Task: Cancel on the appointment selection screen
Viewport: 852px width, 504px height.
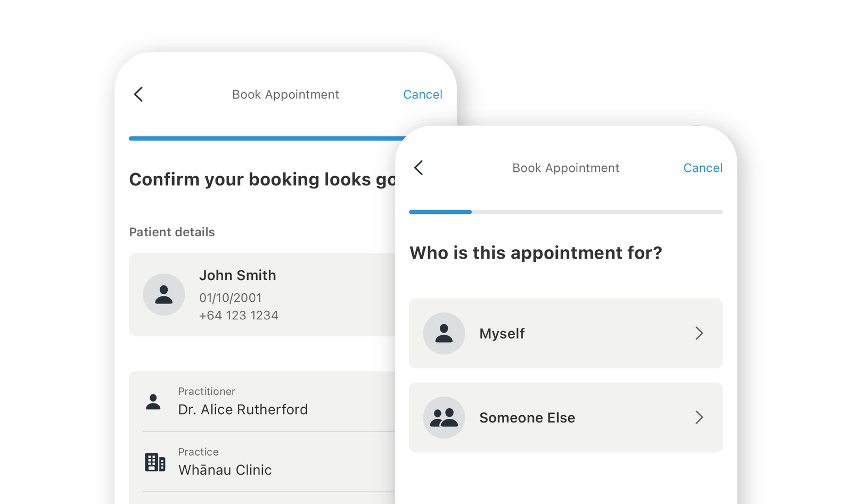Action: 703,168
